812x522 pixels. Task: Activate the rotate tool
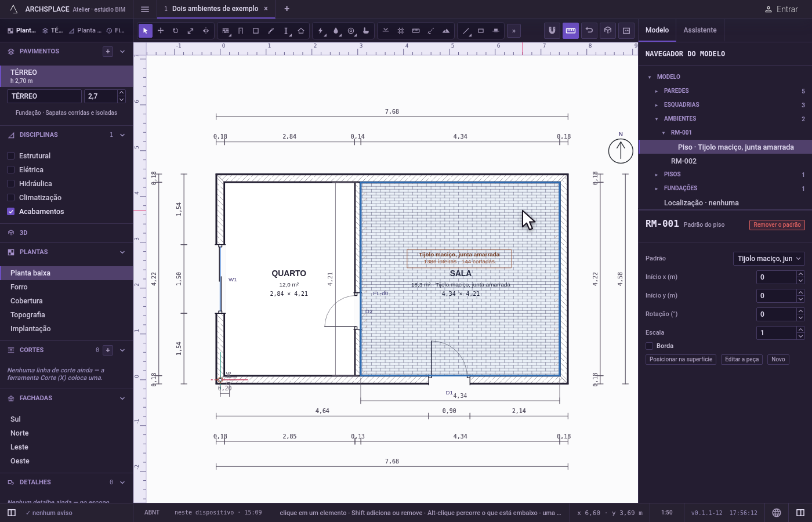(176, 31)
